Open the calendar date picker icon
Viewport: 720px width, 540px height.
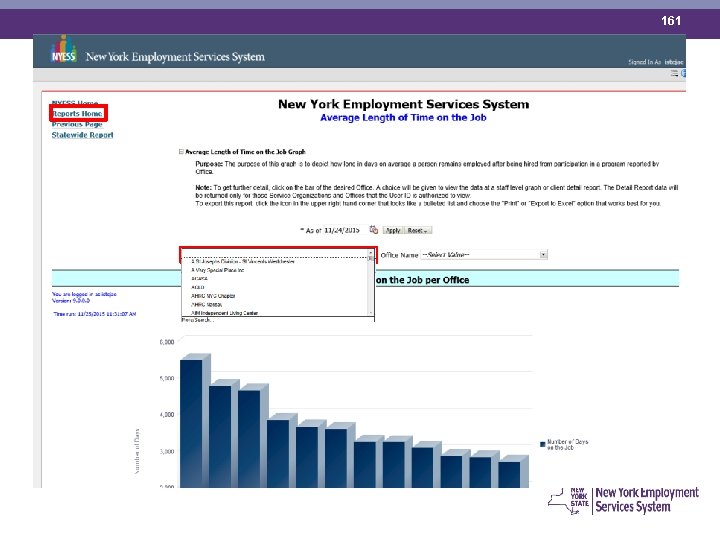point(374,230)
